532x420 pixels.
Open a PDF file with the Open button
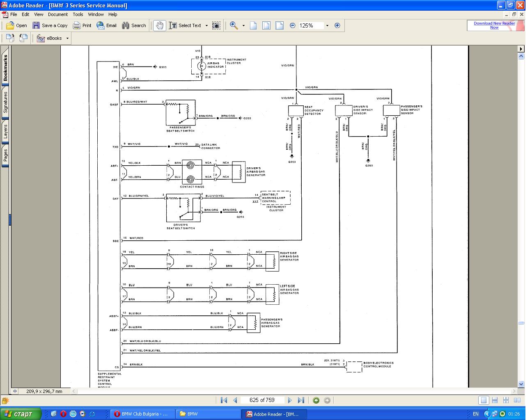(17, 25)
